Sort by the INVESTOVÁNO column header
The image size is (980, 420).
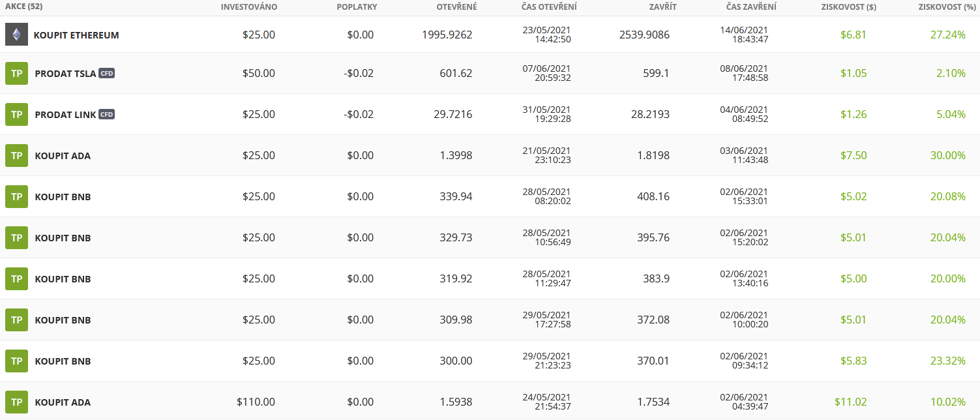click(x=249, y=7)
